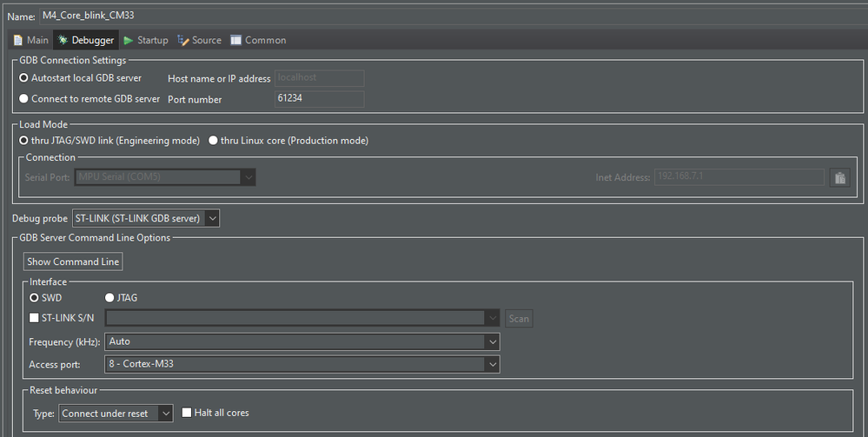Open the reset Type dropdown
Screen dimensions: 868x437
click(x=116, y=414)
